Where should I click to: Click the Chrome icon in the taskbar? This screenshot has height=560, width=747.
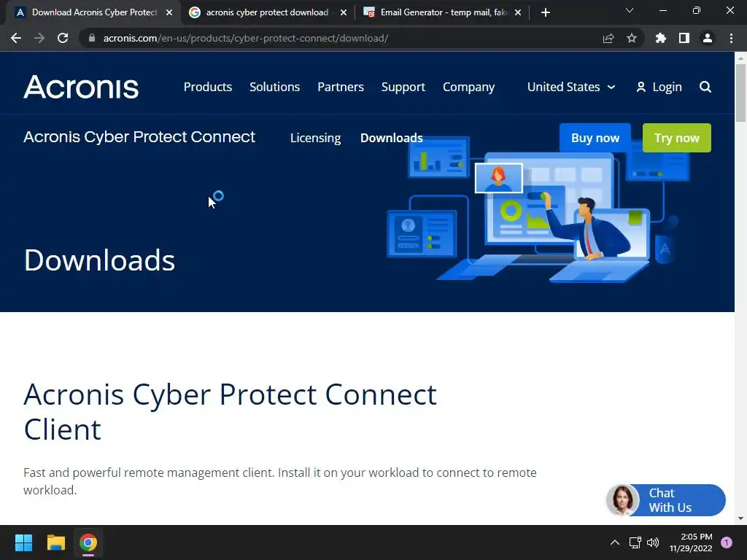(88, 542)
